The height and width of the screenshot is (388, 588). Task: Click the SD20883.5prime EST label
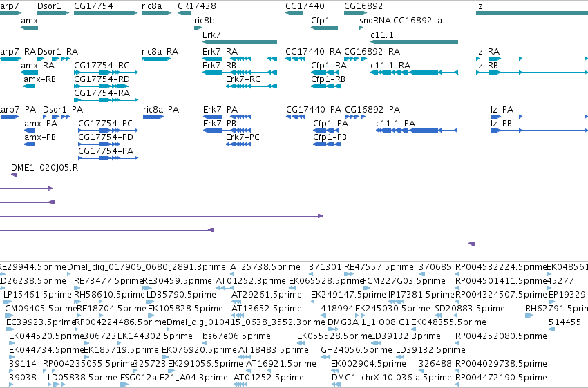[x=470, y=309]
